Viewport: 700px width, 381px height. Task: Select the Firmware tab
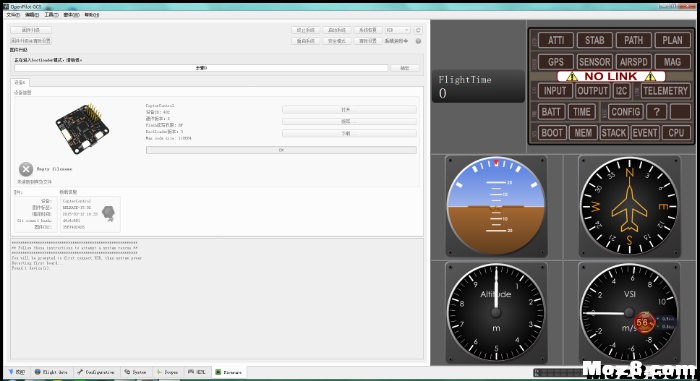229,372
